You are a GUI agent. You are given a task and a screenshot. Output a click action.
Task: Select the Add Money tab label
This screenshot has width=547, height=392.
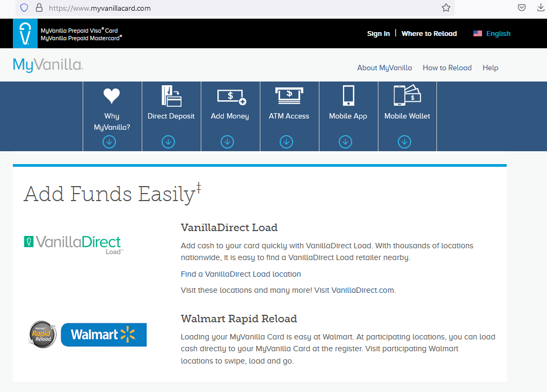(x=230, y=116)
